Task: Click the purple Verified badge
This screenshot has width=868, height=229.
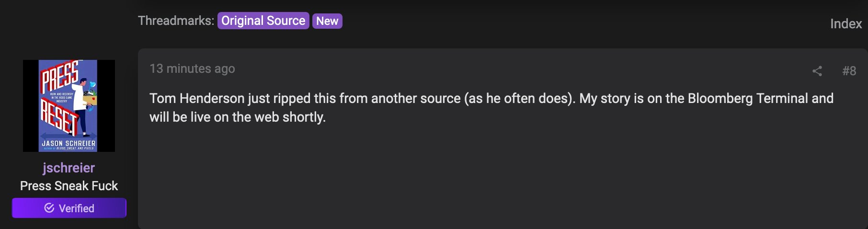Action: click(x=69, y=208)
